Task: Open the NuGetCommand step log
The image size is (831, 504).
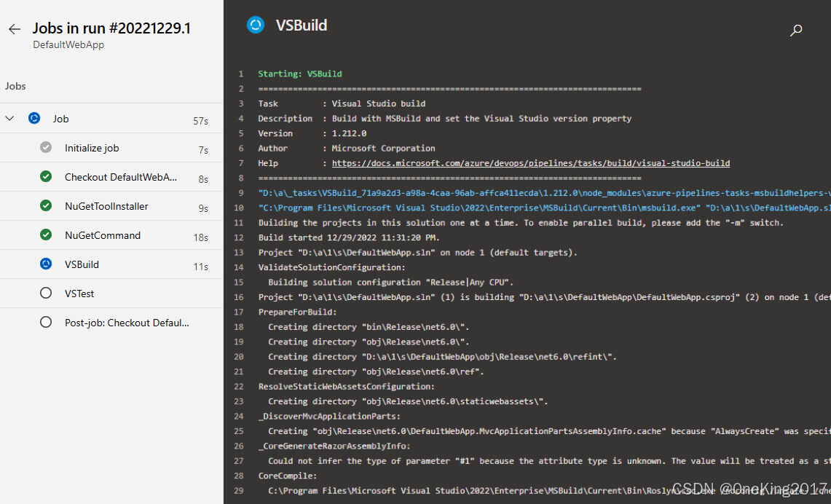Action: tap(111, 235)
